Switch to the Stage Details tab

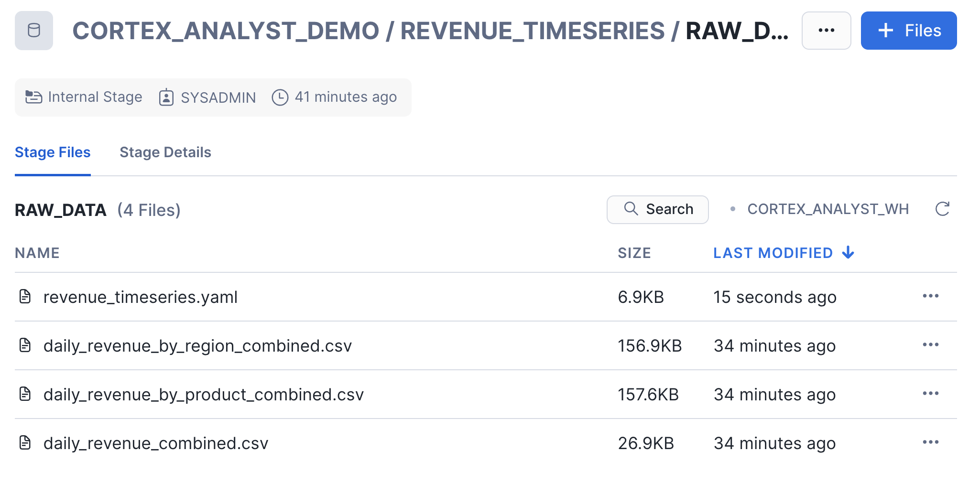point(165,152)
